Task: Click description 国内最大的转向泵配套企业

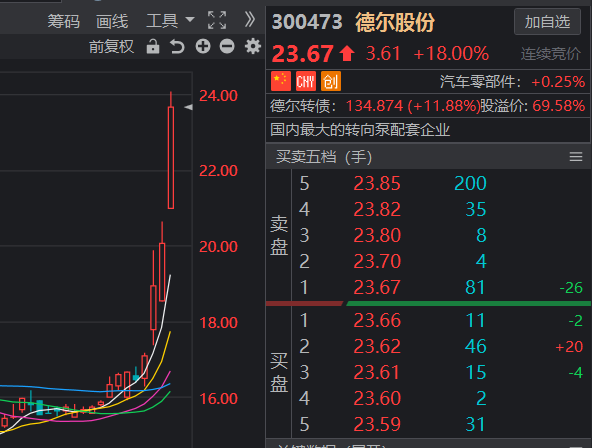Action: [x=360, y=130]
